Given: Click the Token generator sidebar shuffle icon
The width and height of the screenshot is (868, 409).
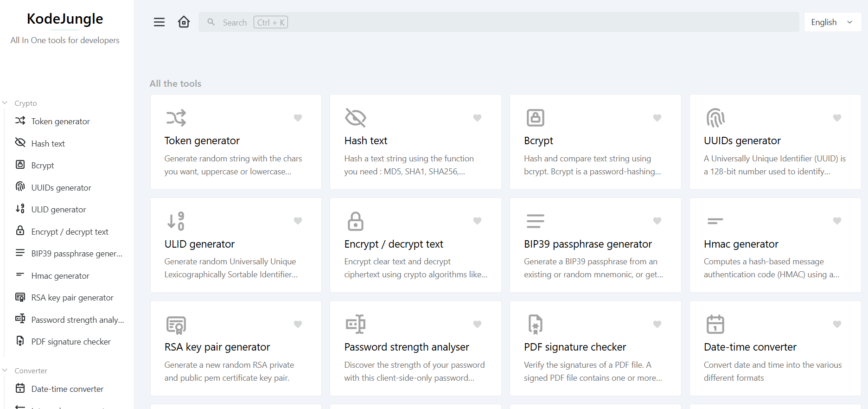Looking at the screenshot, I should pos(20,121).
